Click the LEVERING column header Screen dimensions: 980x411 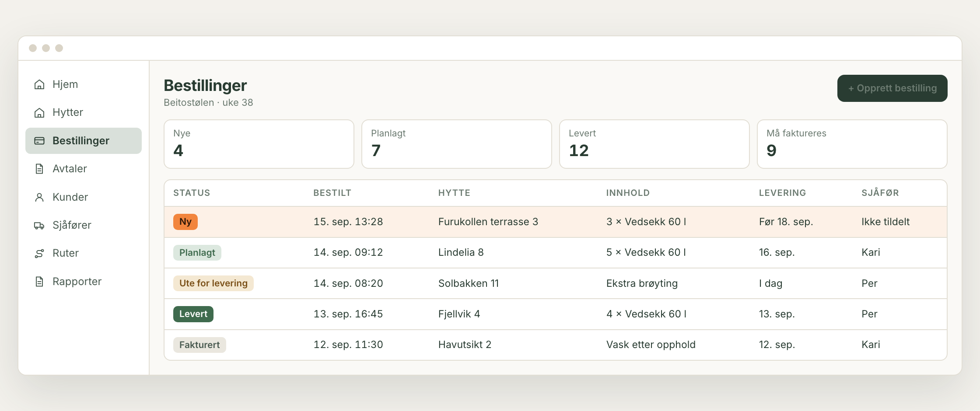782,193
